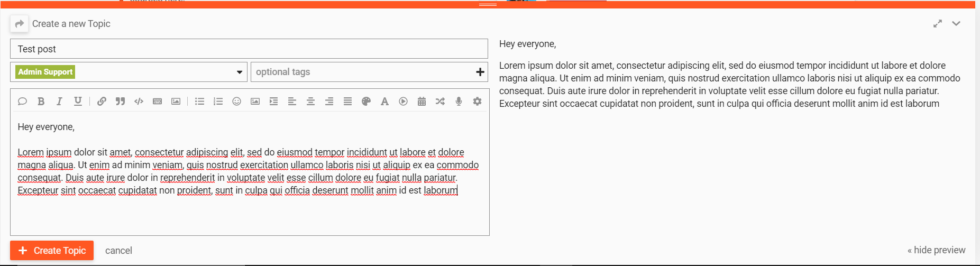Image resolution: width=980 pixels, height=266 pixels.
Task: Insert a bulleted list
Action: coord(199,102)
